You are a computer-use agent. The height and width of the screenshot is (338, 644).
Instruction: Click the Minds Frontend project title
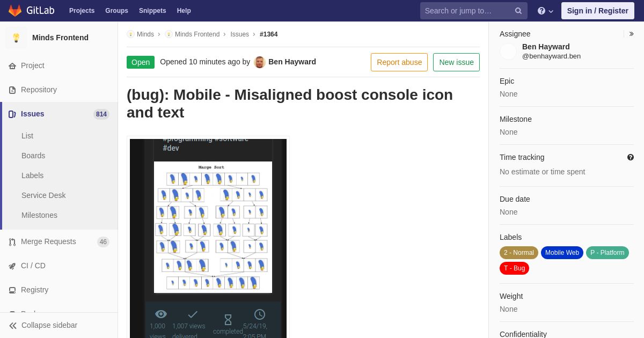(60, 38)
